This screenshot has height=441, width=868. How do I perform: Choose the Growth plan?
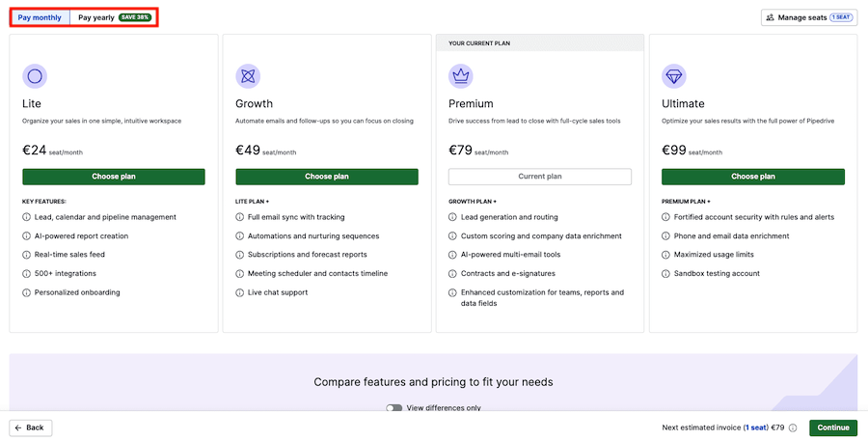coord(327,177)
